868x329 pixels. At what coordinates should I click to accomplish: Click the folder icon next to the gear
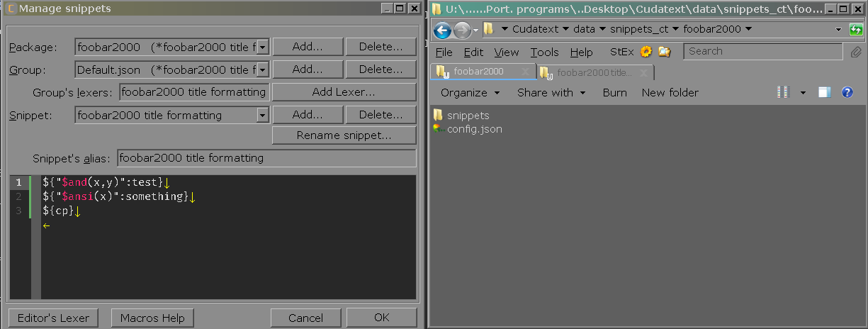[664, 52]
